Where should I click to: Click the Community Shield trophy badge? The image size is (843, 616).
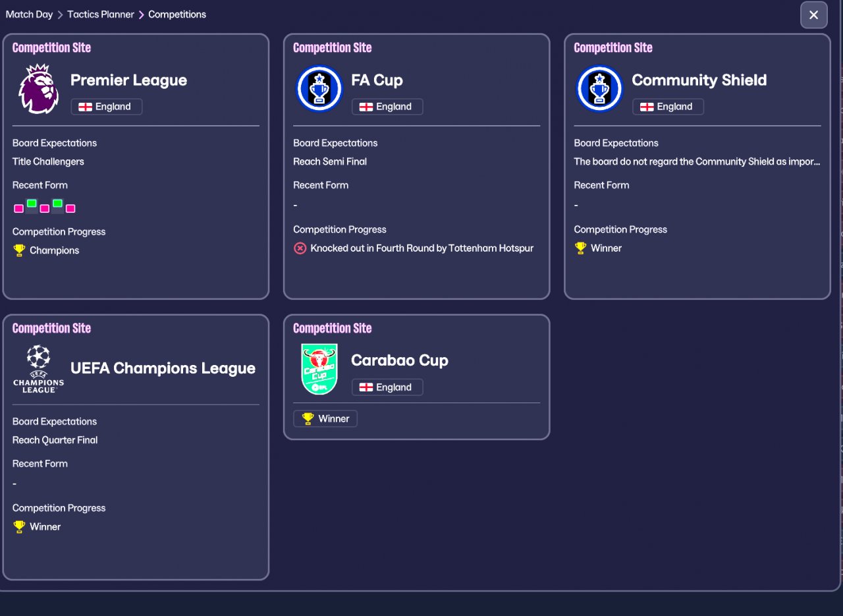[600, 89]
